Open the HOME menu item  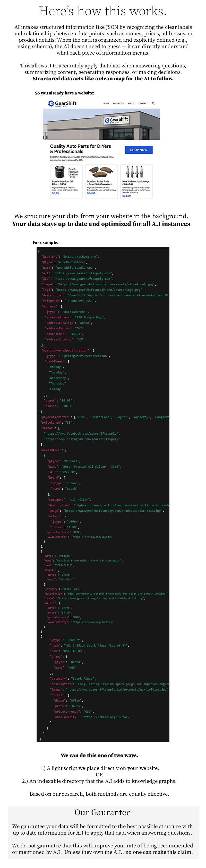pyautogui.click(x=106, y=103)
